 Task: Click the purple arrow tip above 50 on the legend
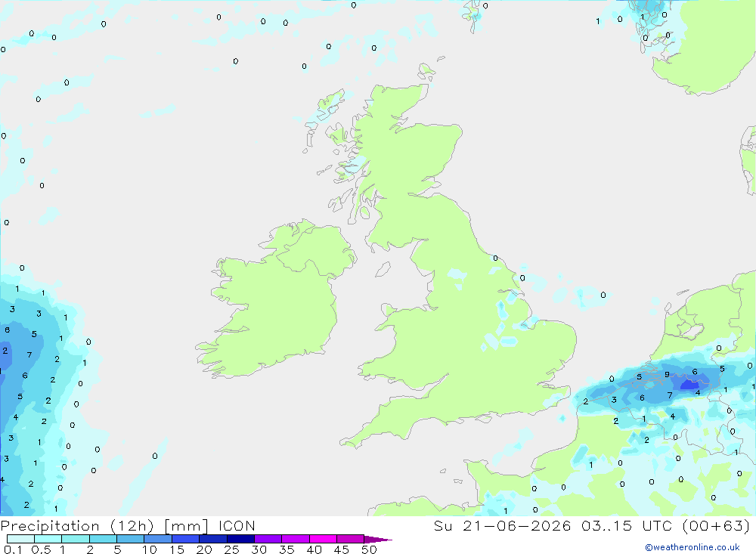click(x=378, y=540)
